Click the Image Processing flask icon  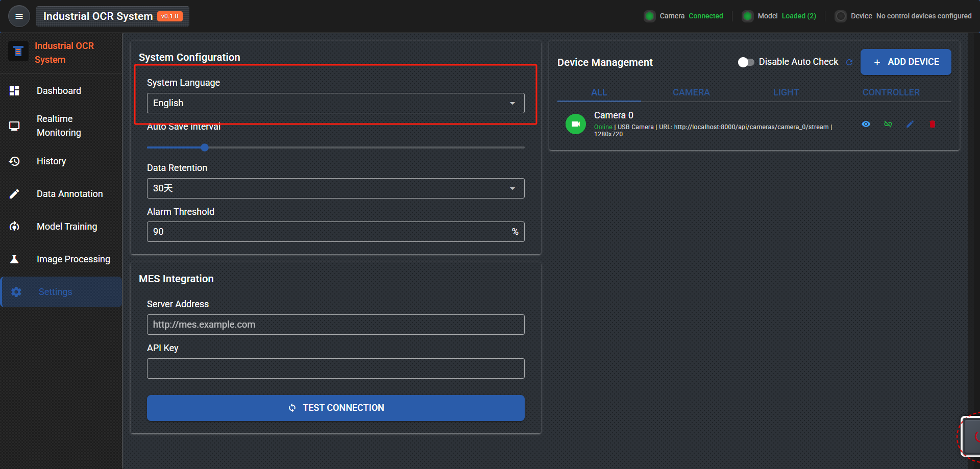point(14,259)
